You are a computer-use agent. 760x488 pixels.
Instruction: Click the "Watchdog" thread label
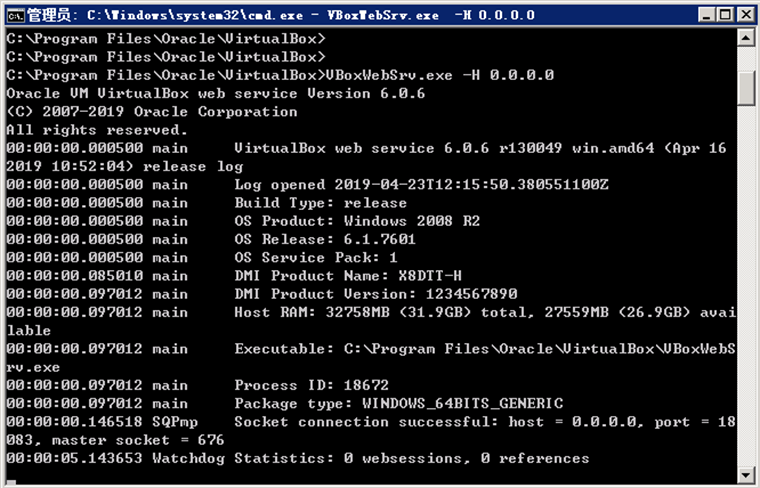[x=189, y=458]
